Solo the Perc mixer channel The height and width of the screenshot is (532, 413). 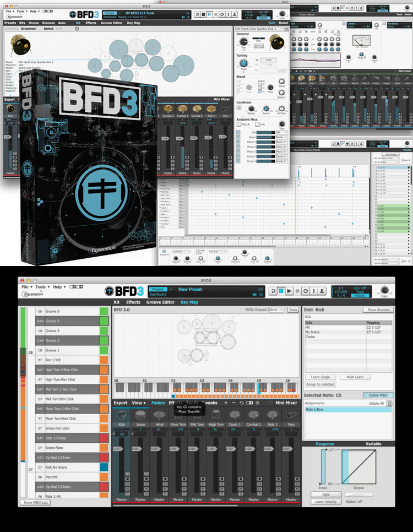[x=297, y=493]
